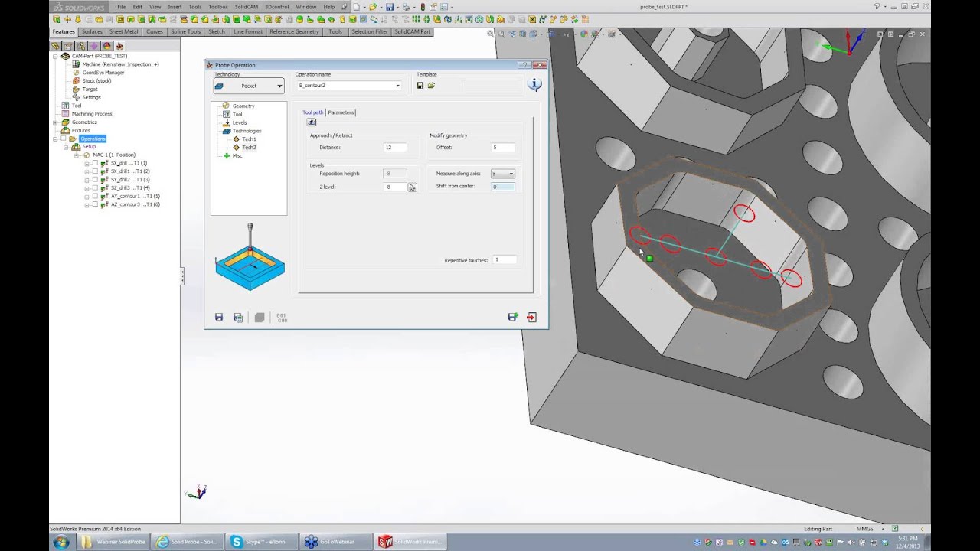
Task: Click the MMGS units in status bar
Action: click(865, 529)
